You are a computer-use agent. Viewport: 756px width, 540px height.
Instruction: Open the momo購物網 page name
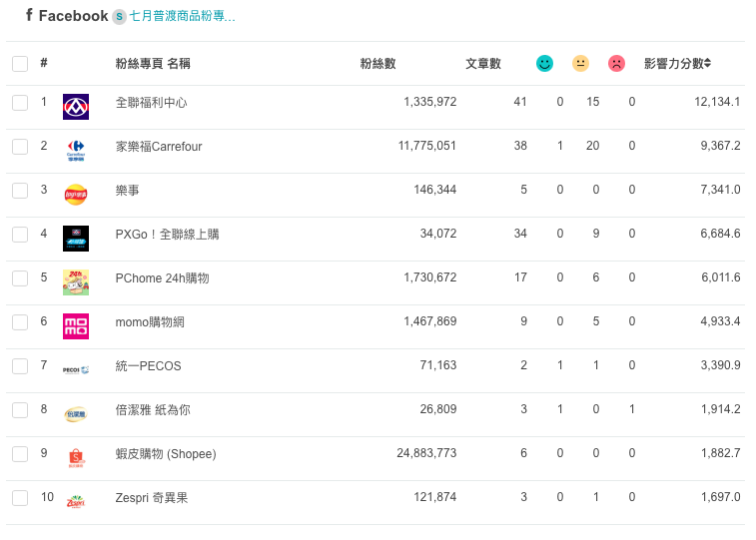(150, 322)
